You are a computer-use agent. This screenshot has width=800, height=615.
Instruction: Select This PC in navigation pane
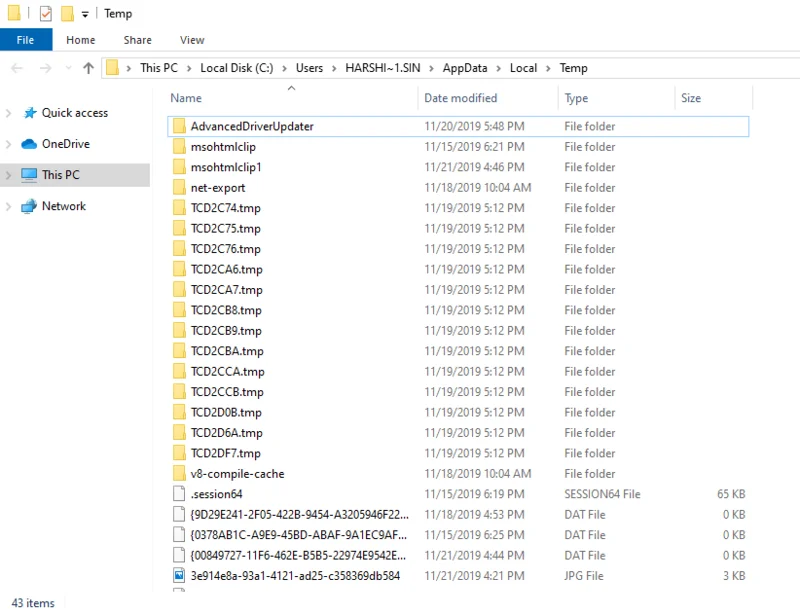[x=60, y=175]
